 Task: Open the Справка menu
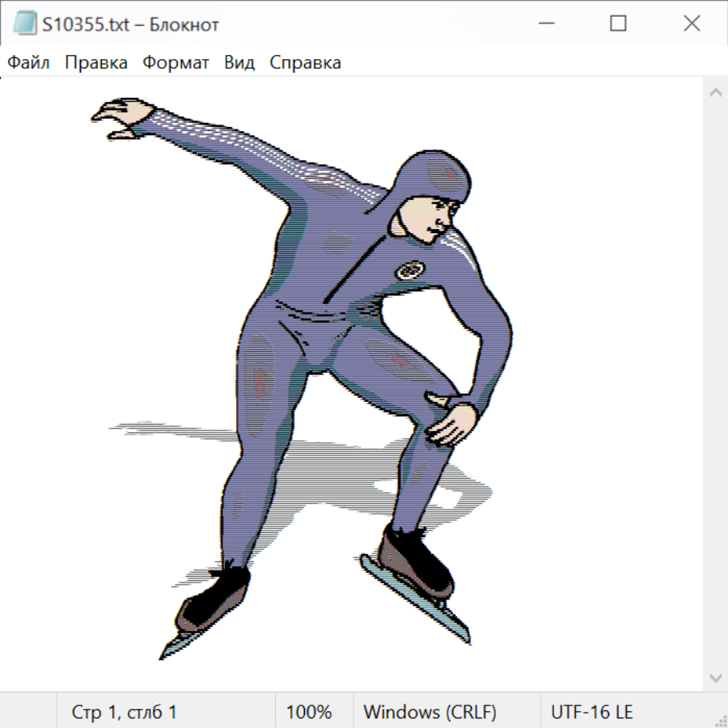pyautogui.click(x=305, y=62)
